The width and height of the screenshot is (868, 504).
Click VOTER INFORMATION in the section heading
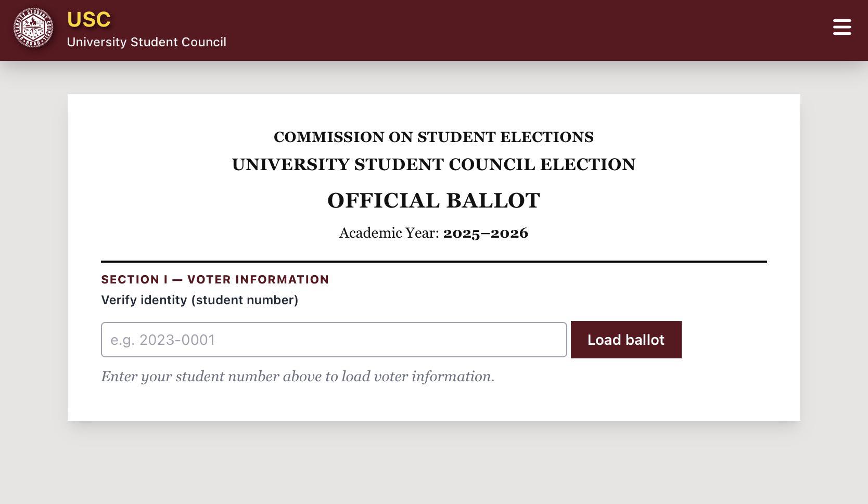pyautogui.click(x=258, y=279)
